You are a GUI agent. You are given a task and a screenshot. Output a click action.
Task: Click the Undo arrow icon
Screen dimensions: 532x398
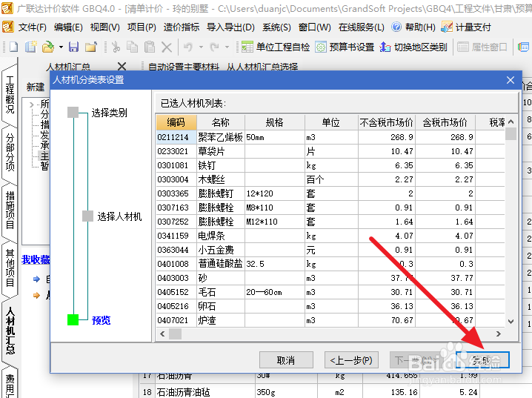(x=188, y=47)
